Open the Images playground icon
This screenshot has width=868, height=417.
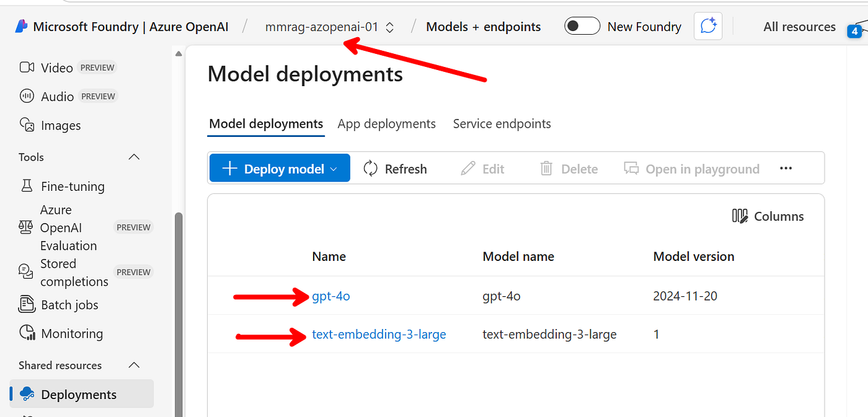(x=27, y=125)
